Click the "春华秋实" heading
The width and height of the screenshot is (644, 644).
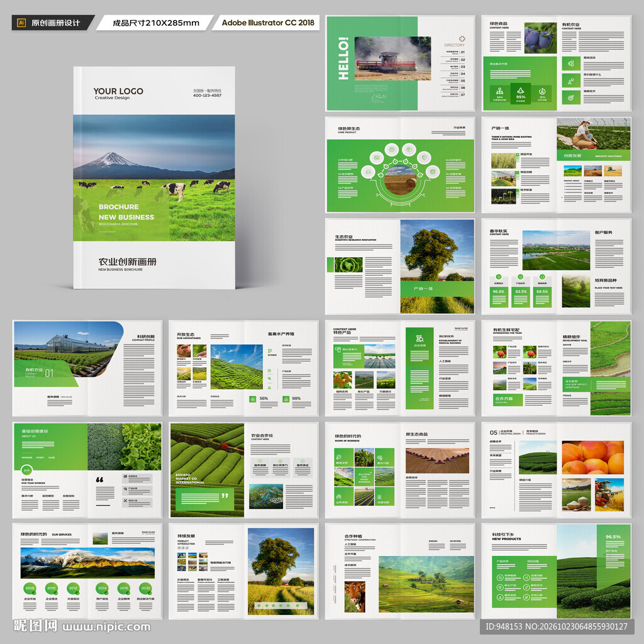click(x=498, y=231)
